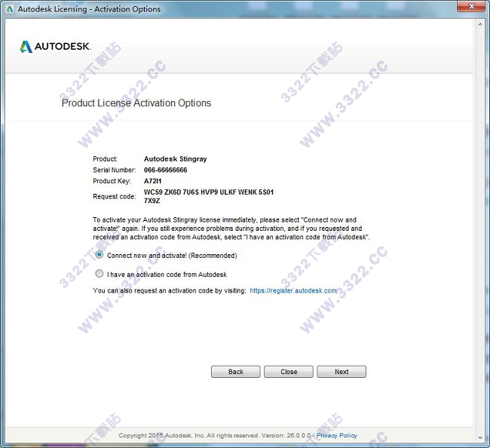This screenshot has height=448, width=490.
Task: Click the scrollbar up arrow
Action: click(x=480, y=24)
